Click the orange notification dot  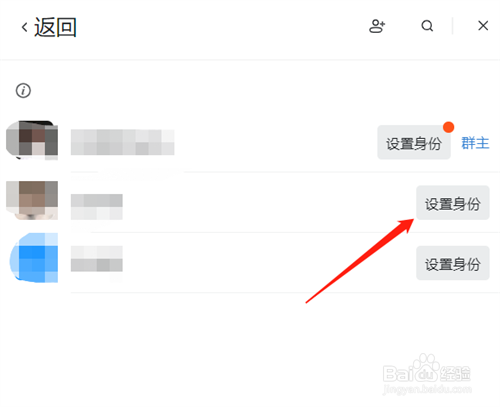pyautogui.click(x=448, y=127)
